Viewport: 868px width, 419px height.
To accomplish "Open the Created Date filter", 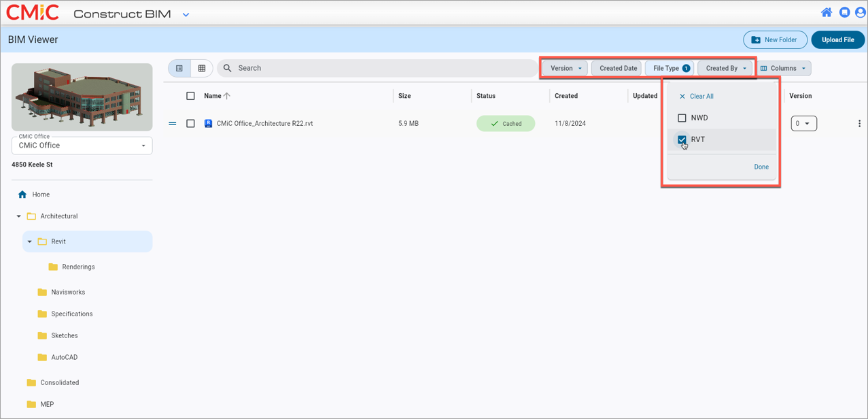I will pyautogui.click(x=617, y=68).
